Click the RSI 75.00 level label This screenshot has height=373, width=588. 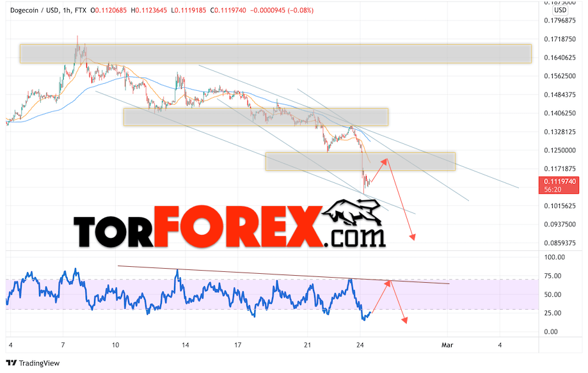tap(553, 276)
